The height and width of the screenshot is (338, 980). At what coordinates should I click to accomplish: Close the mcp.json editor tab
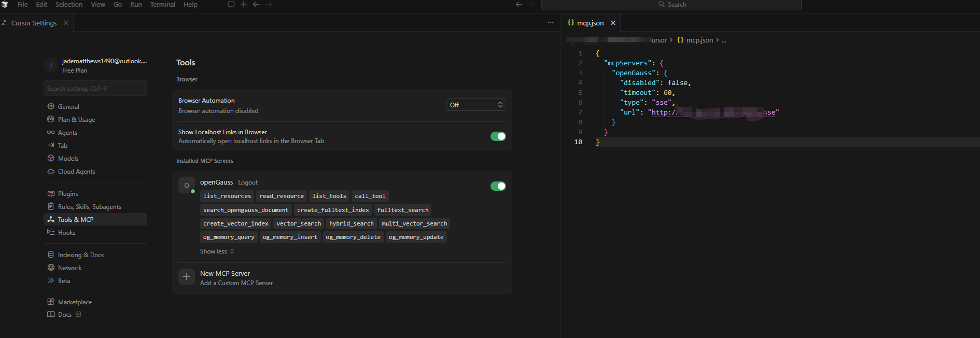click(x=613, y=23)
